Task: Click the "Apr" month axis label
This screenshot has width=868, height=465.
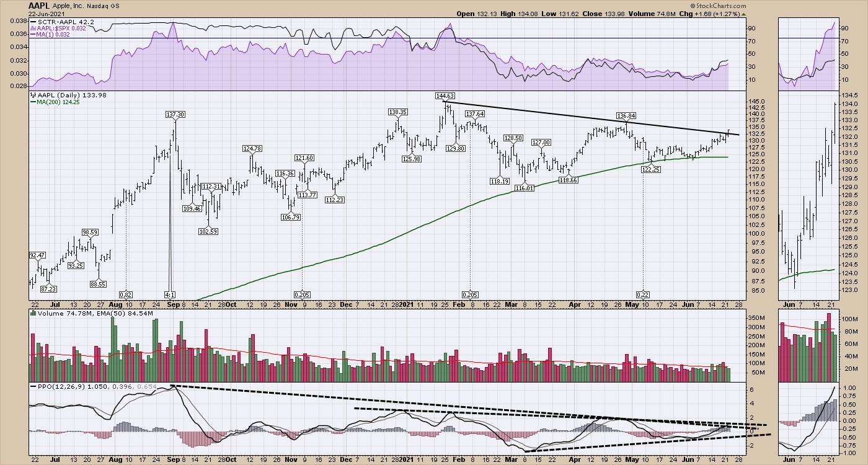Action: click(x=575, y=305)
